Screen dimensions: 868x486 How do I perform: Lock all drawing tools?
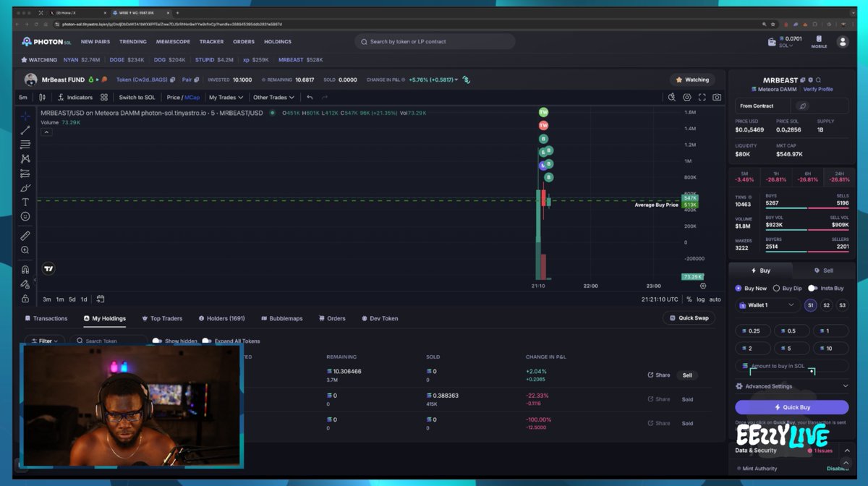coord(25,298)
